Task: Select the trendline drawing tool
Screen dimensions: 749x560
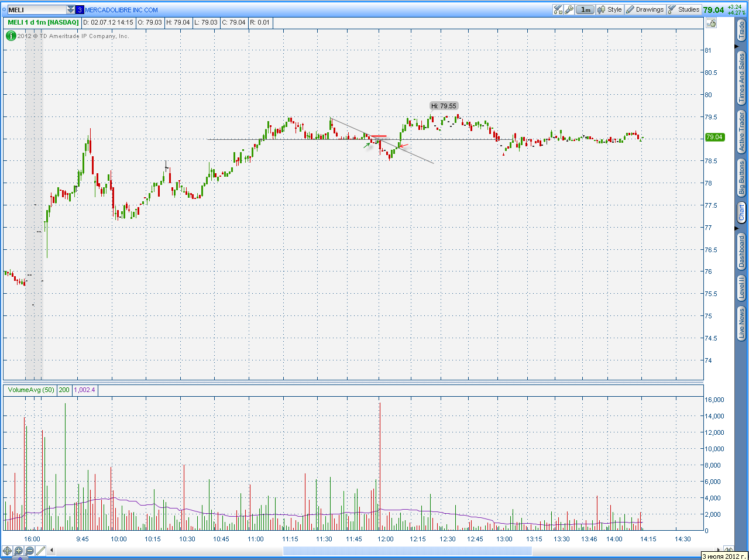Action: click(41, 551)
